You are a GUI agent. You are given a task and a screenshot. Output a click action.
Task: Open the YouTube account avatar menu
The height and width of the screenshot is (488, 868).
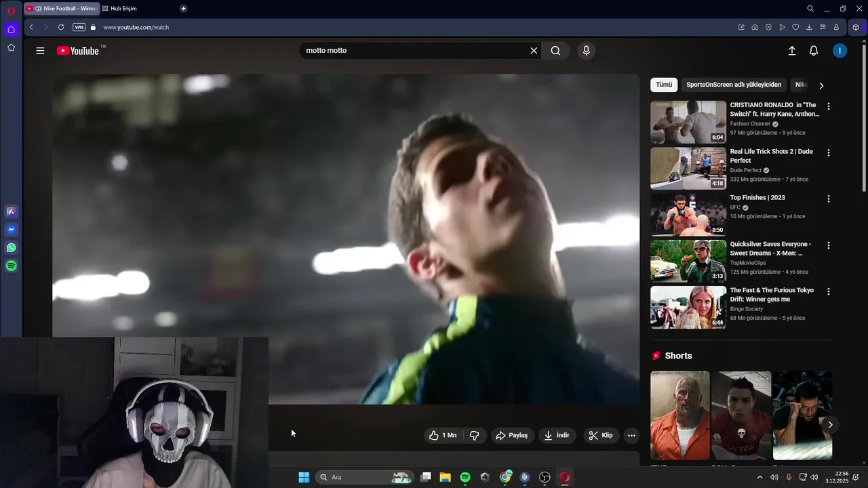(x=840, y=51)
